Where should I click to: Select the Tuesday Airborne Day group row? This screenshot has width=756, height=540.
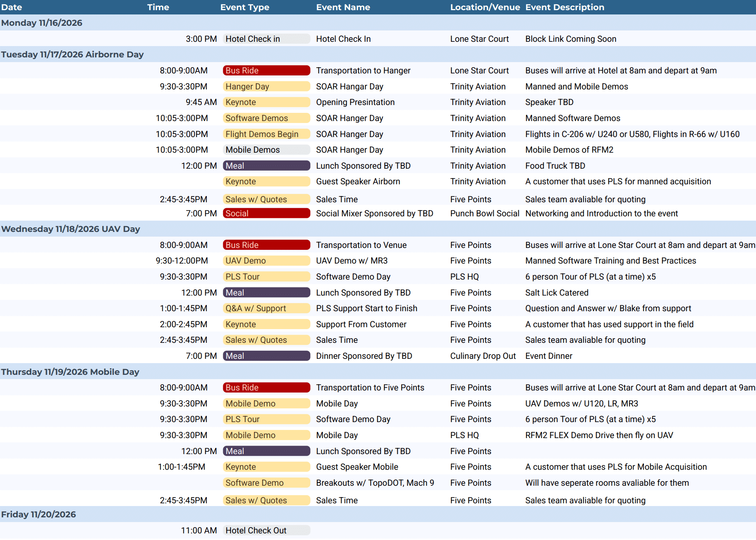point(378,55)
